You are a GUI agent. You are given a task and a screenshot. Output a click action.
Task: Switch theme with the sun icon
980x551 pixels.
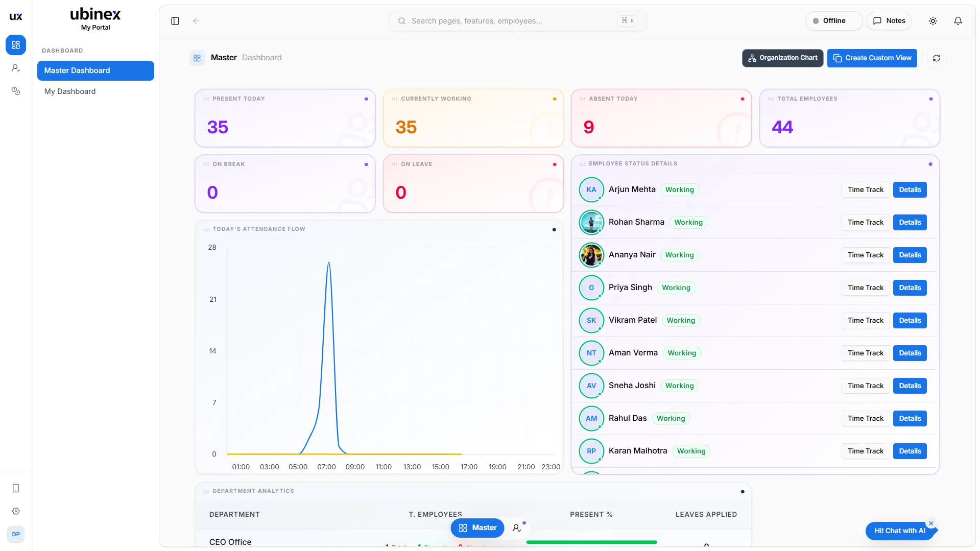tap(933, 21)
